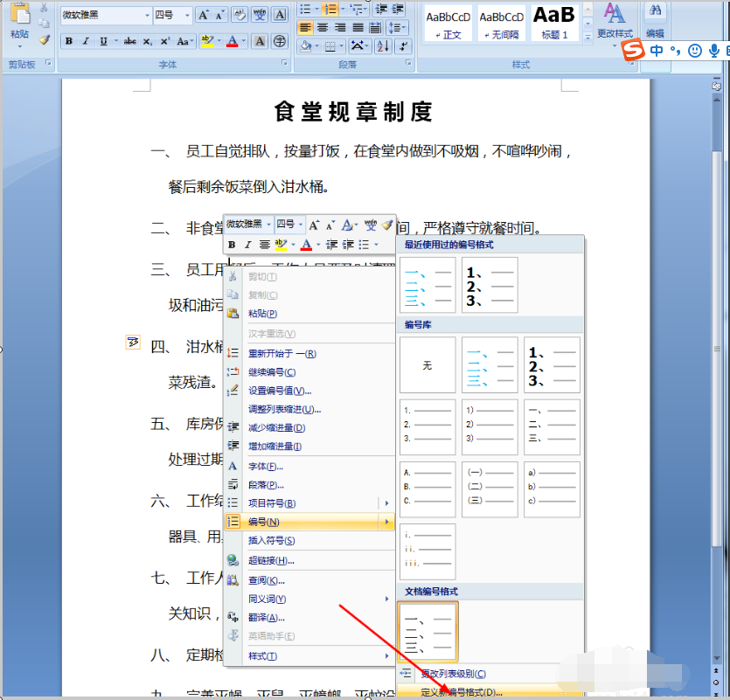Click the Numbering list icon in ribbon

tap(330, 9)
